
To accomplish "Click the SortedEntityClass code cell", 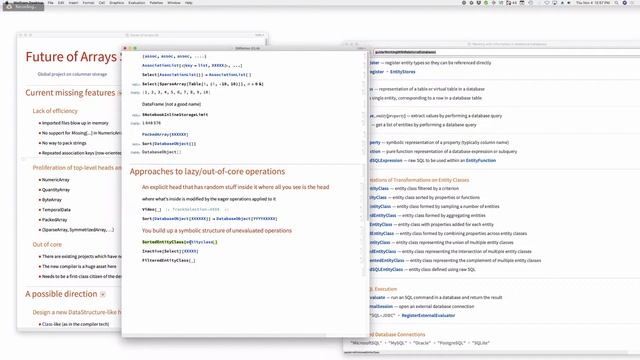I will coord(180,242).
